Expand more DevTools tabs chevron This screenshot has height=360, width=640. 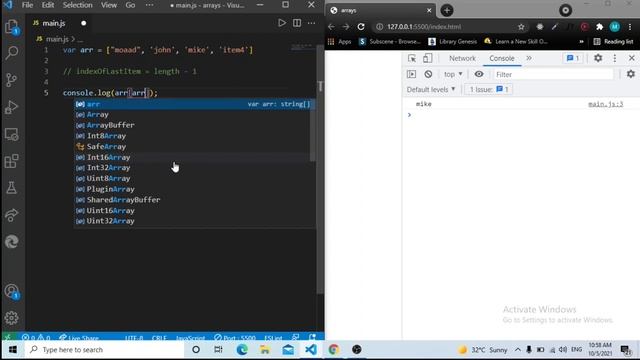point(529,58)
